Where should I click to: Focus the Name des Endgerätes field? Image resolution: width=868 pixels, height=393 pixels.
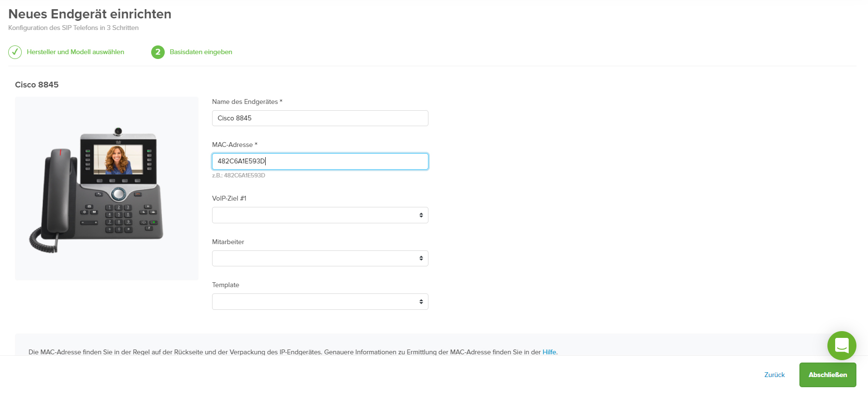coord(320,118)
